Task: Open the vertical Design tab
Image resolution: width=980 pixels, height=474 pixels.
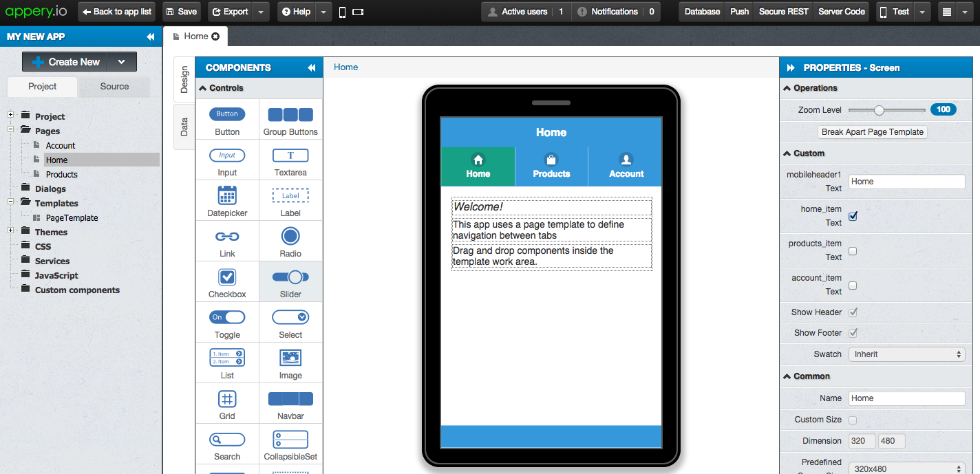Action: coord(184,80)
